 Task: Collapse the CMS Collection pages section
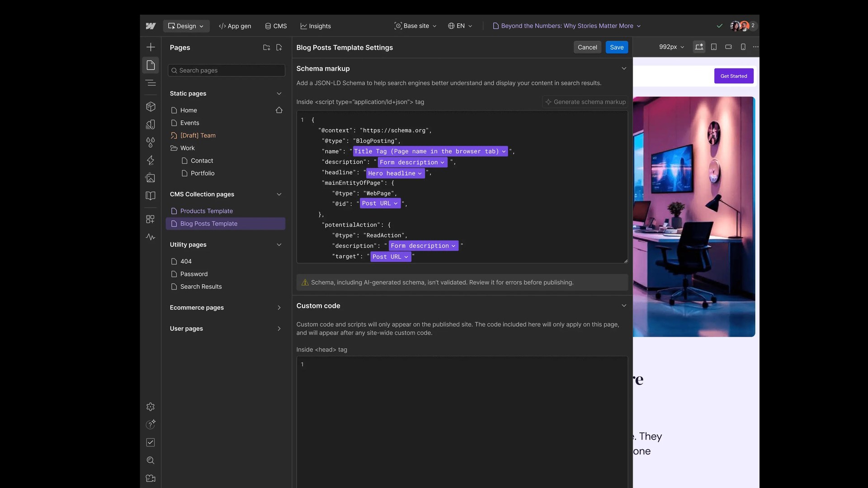click(279, 194)
